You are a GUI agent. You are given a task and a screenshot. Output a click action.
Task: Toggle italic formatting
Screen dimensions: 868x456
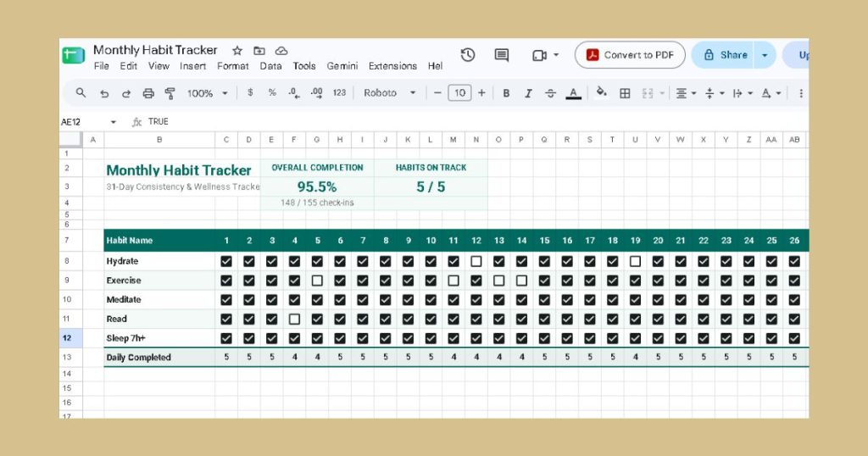[528, 93]
